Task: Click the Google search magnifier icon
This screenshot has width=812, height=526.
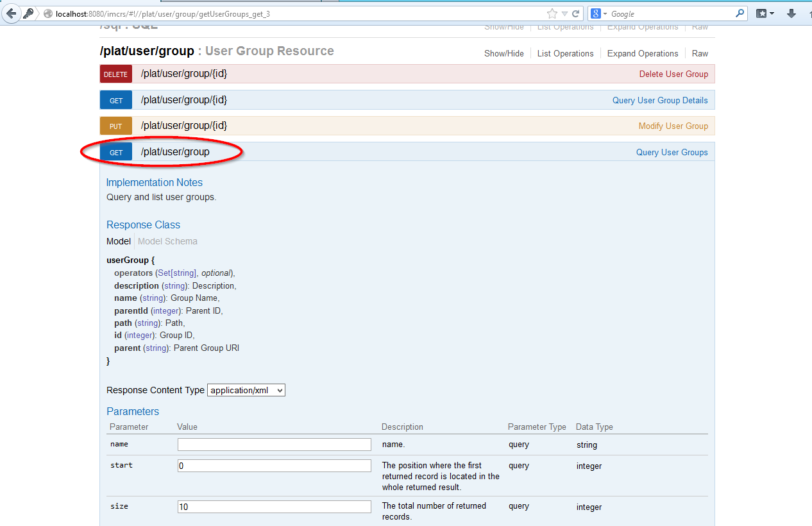Action: pos(740,13)
